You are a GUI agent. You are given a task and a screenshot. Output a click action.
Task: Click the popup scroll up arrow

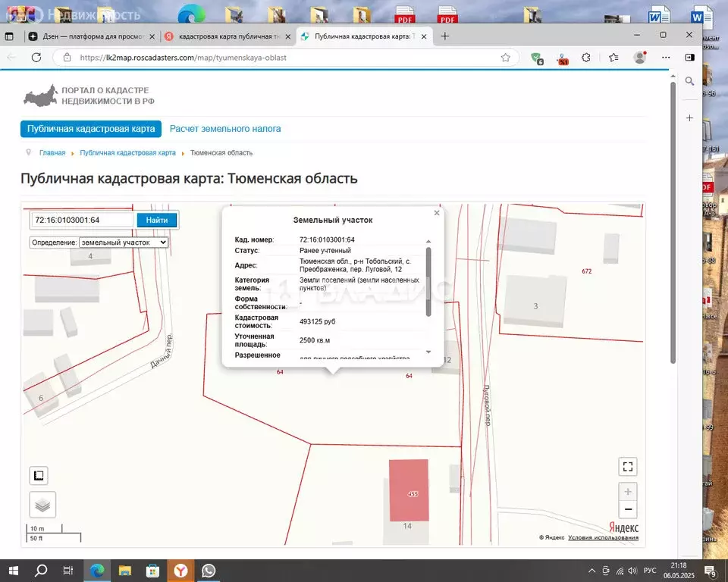(x=428, y=241)
